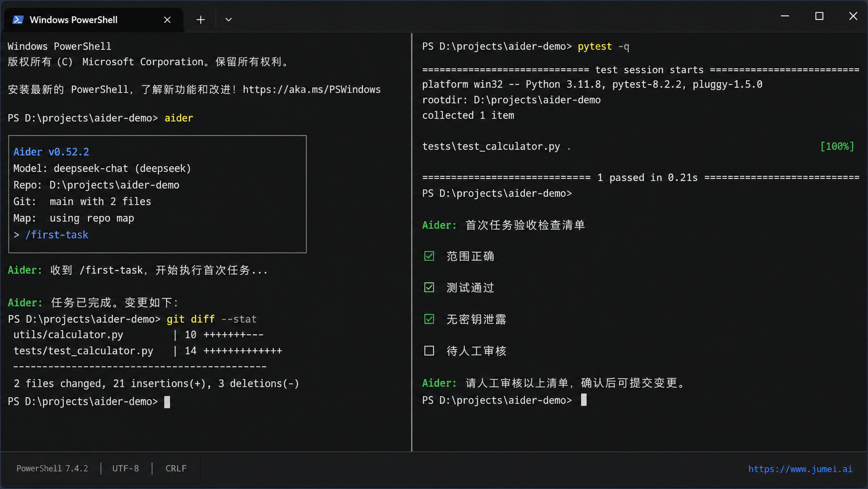Click the UTF-8 encoding status entry
Screen dimensions: 868x489
point(126,468)
